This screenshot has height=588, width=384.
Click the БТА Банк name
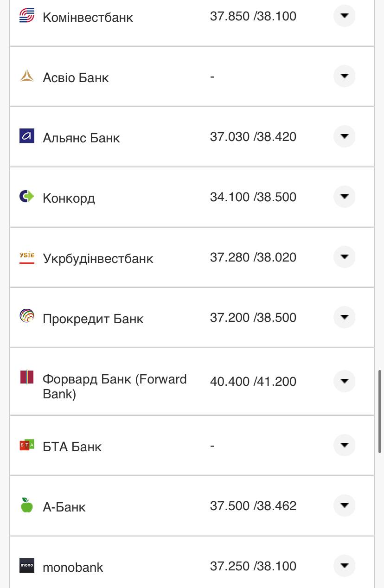(72, 447)
